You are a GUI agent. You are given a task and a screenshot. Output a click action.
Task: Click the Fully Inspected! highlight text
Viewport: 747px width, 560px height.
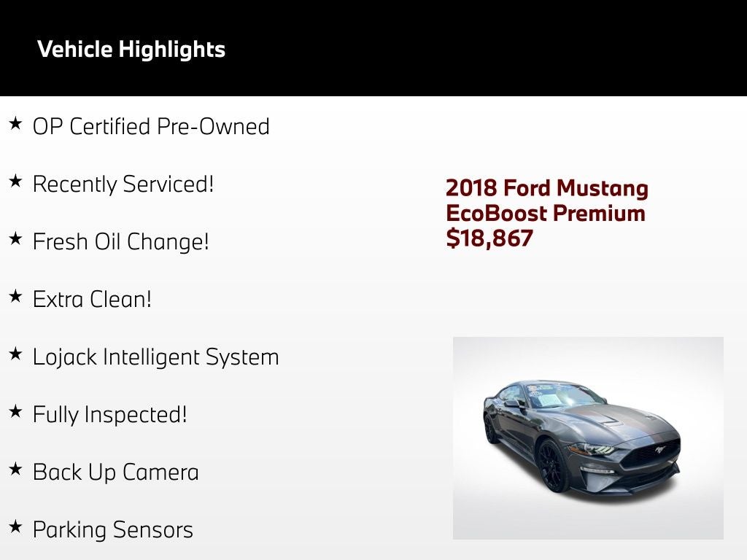(x=110, y=414)
